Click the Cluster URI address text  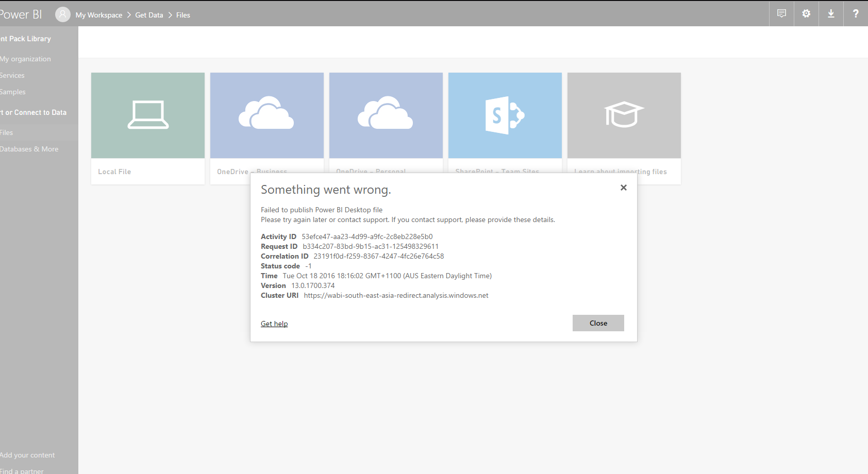pos(396,295)
